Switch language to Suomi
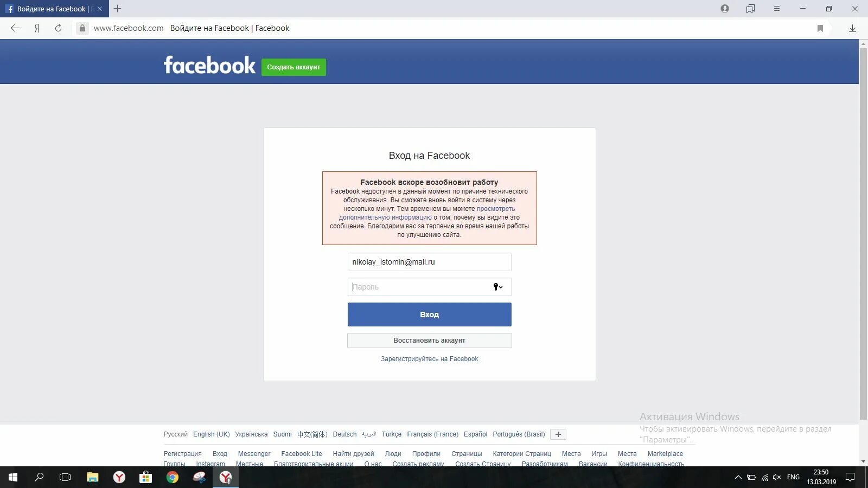 point(282,434)
